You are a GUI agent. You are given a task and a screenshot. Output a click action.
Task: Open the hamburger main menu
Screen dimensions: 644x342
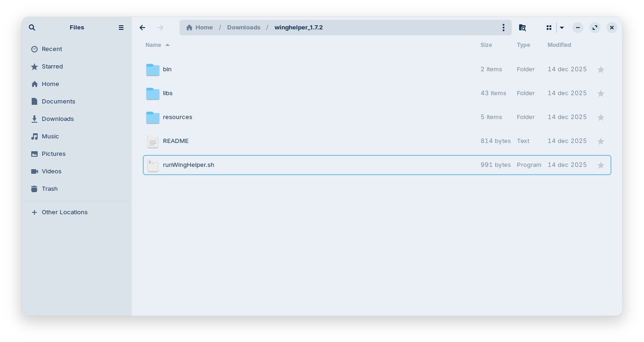(121, 28)
